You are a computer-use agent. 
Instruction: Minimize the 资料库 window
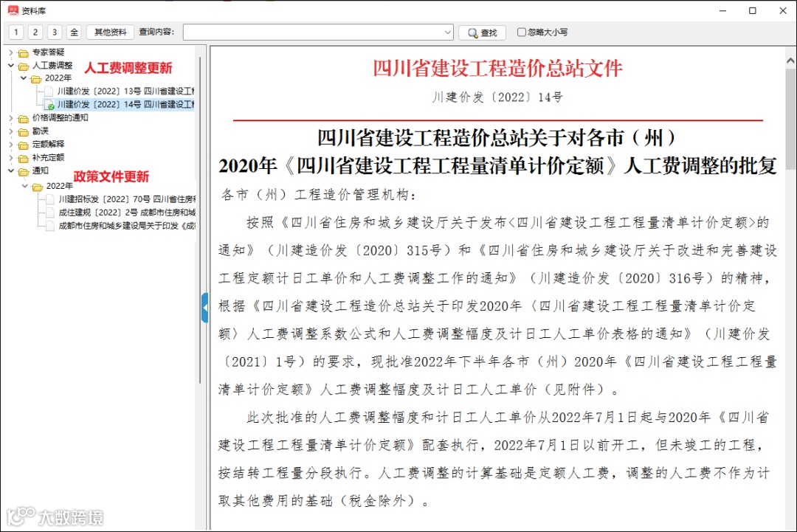click(722, 10)
